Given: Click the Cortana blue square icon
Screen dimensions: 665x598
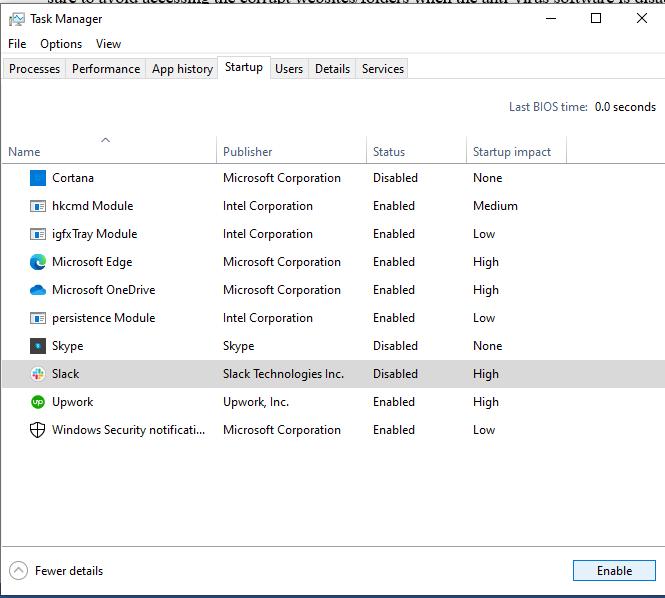Looking at the screenshot, I should pos(38,178).
